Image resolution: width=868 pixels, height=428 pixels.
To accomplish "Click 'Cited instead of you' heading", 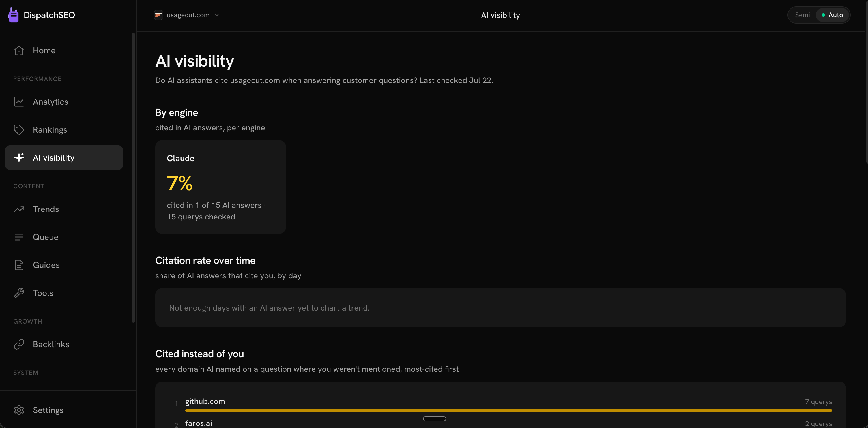I will pyautogui.click(x=199, y=354).
